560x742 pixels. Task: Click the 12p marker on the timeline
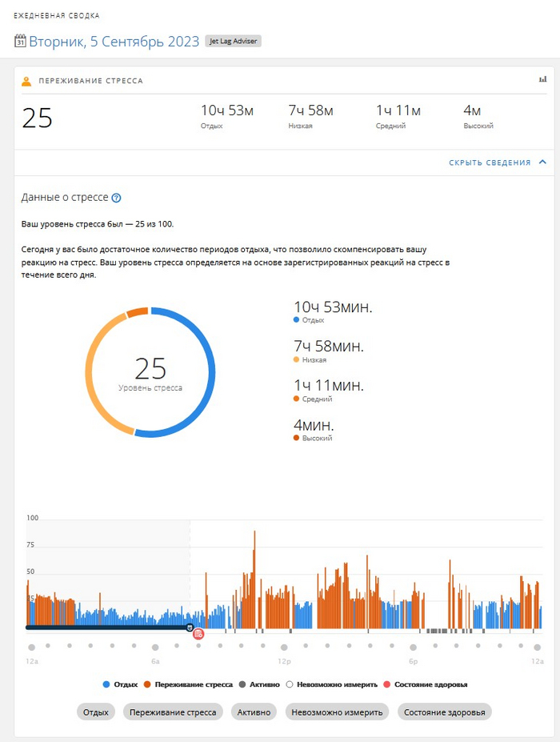(x=283, y=648)
